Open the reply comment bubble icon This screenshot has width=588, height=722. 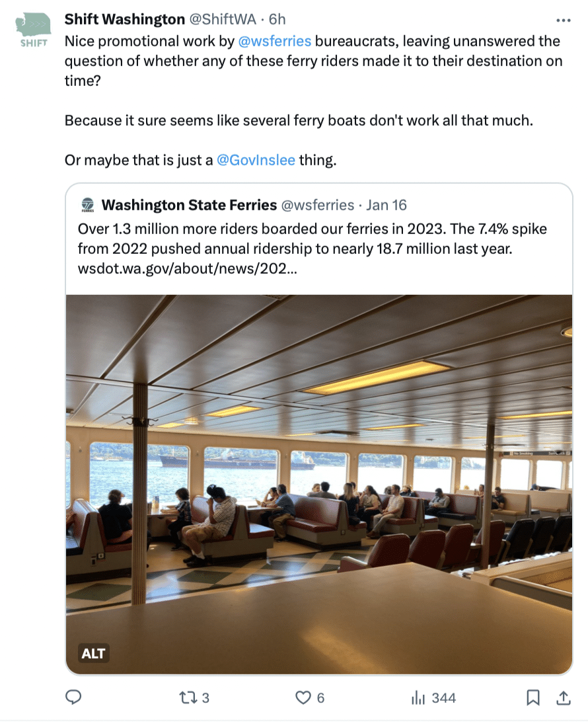pos(73,698)
